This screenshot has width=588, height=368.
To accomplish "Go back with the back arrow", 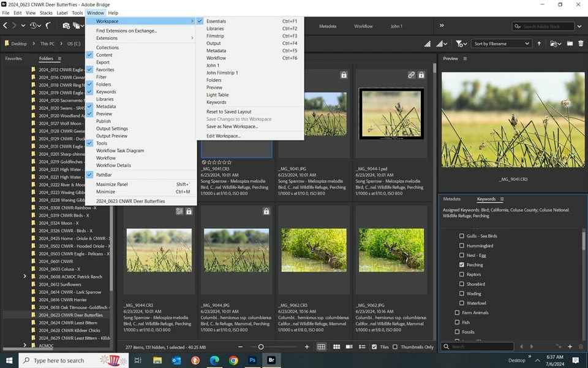I will 6,26.
